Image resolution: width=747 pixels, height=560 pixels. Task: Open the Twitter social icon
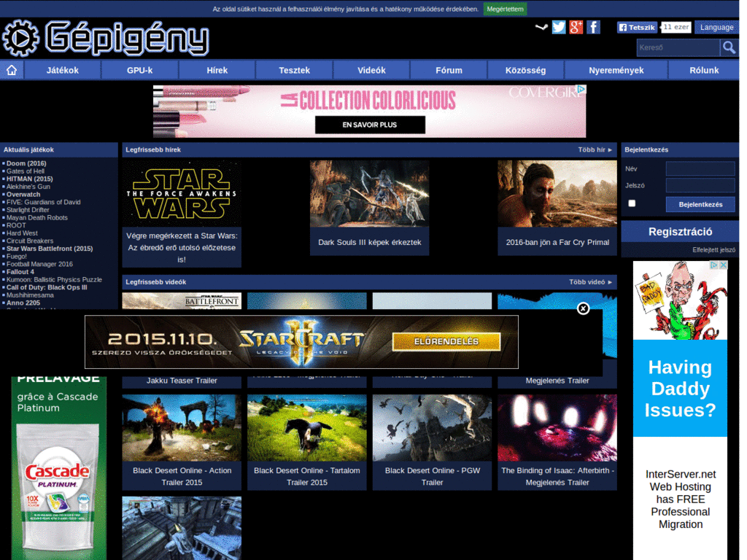click(558, 27)
